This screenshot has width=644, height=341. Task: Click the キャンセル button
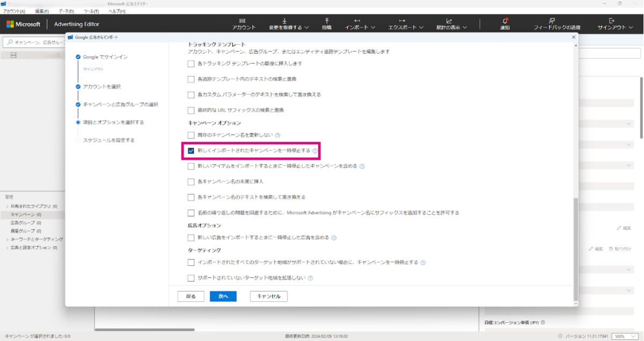click(269, 296)
